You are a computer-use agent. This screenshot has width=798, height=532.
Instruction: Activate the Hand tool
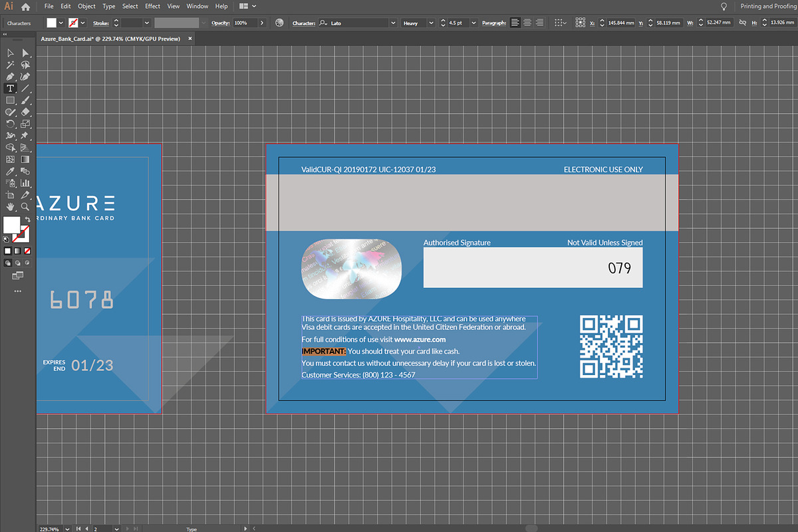pos(10,207)
